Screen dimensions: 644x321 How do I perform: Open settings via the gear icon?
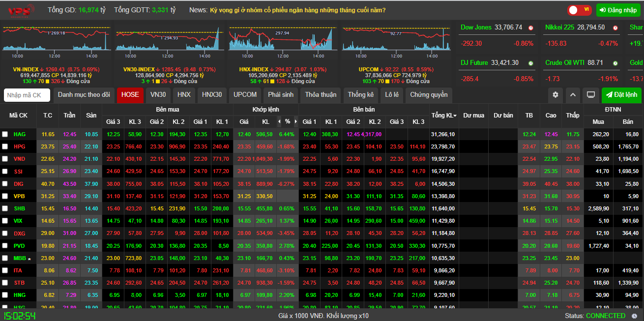pos(556,95)
